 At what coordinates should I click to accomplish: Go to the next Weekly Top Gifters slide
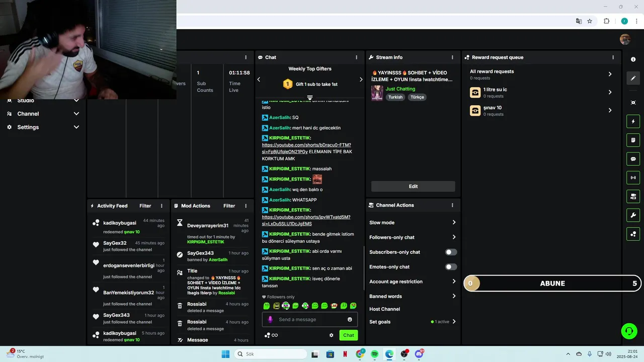(x=361, y=79)
